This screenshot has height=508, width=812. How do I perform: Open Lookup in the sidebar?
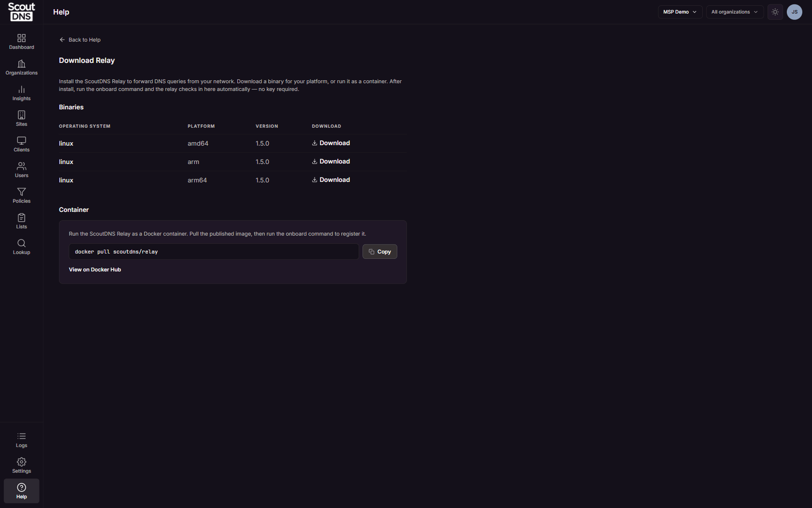point(21,247)
